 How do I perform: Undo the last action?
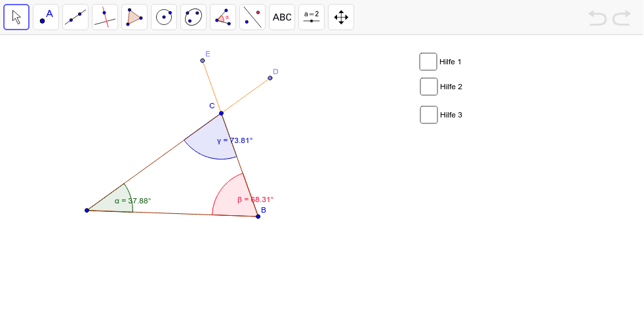597,18
